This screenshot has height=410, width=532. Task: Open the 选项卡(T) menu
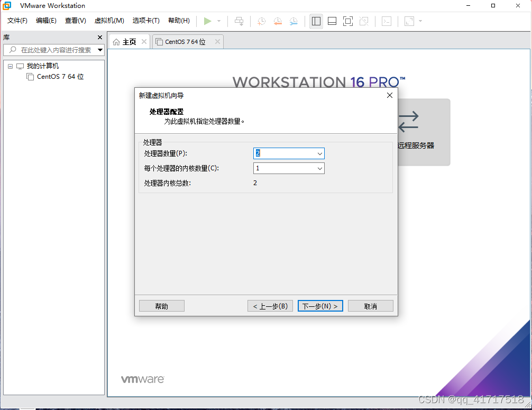point(146,21)
